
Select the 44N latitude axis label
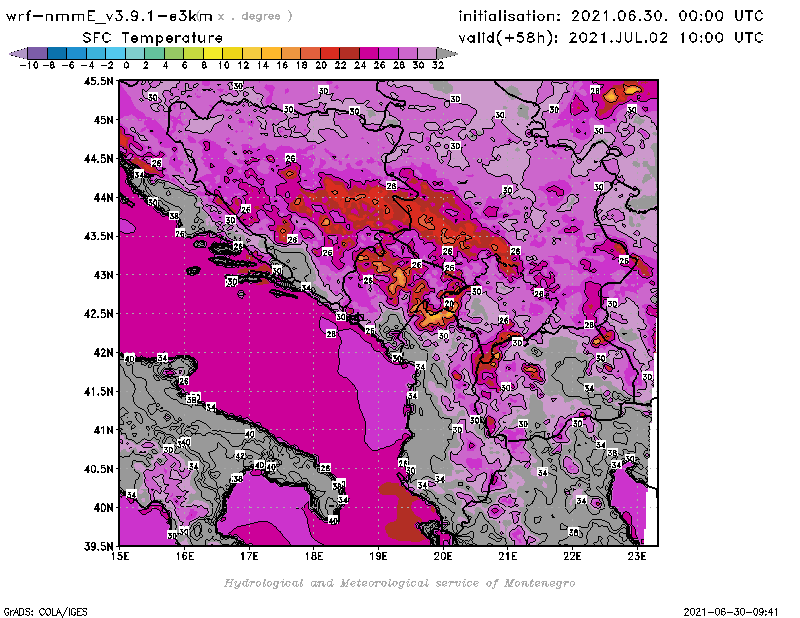(x=104, y=197)
